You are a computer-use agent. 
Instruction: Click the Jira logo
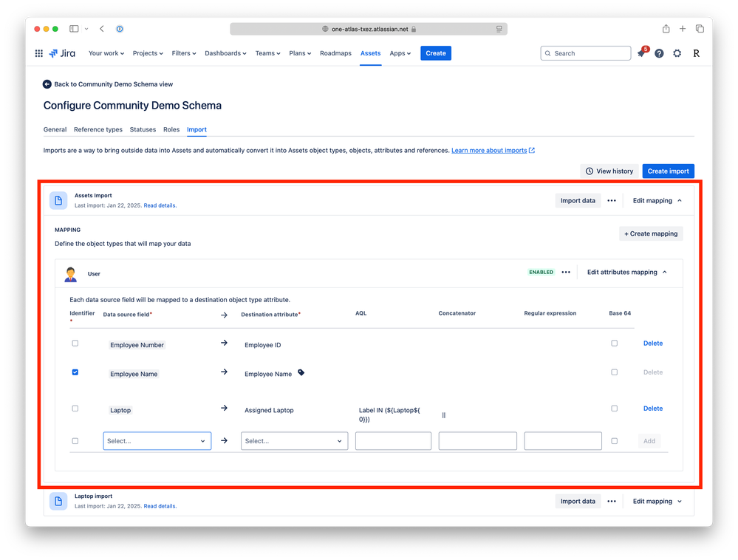[x=62, y=53]
